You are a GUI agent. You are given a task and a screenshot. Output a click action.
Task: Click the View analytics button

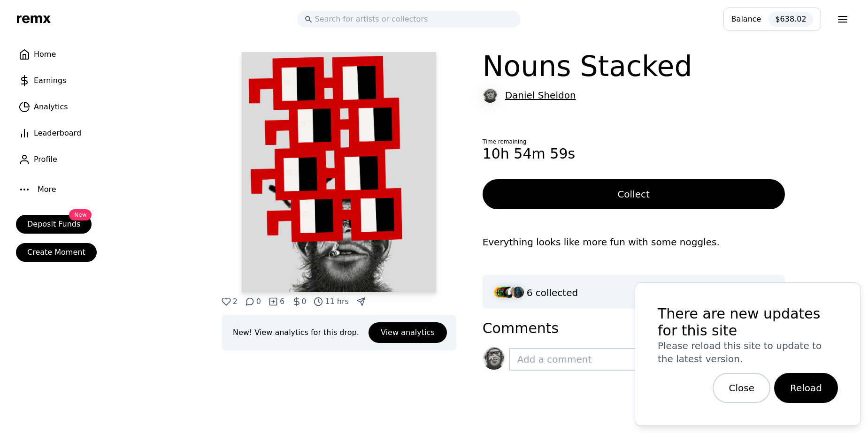[x=407, y=333]
